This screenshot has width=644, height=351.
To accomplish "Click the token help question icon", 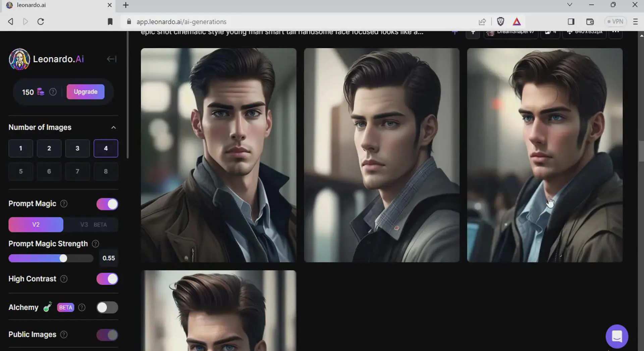I will 53,92.
